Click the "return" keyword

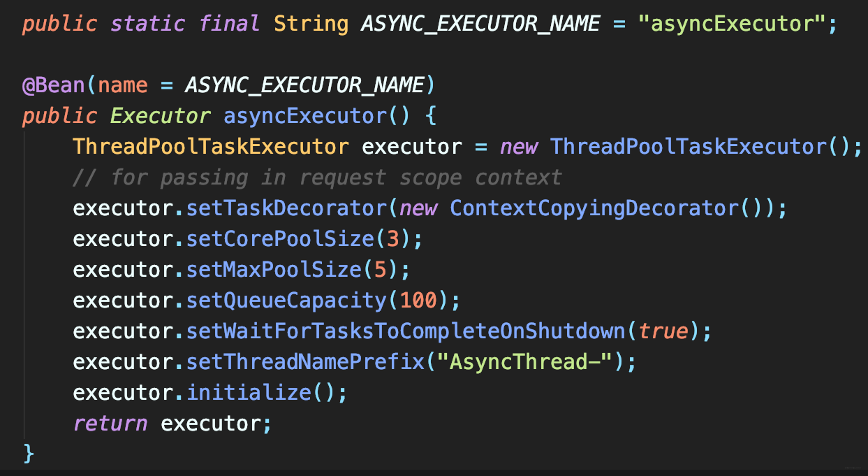point(110,424)
